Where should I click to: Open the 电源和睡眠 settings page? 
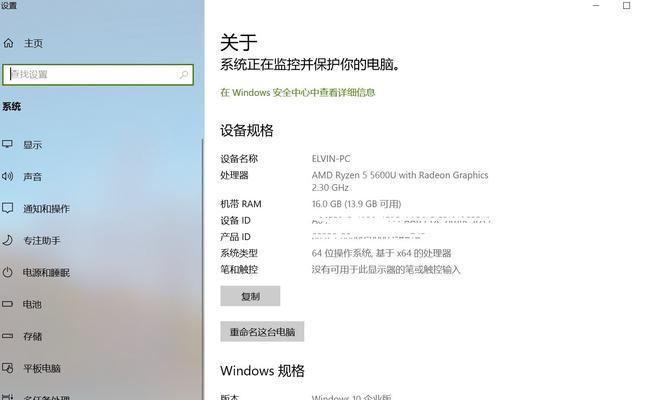click(46, 272)
